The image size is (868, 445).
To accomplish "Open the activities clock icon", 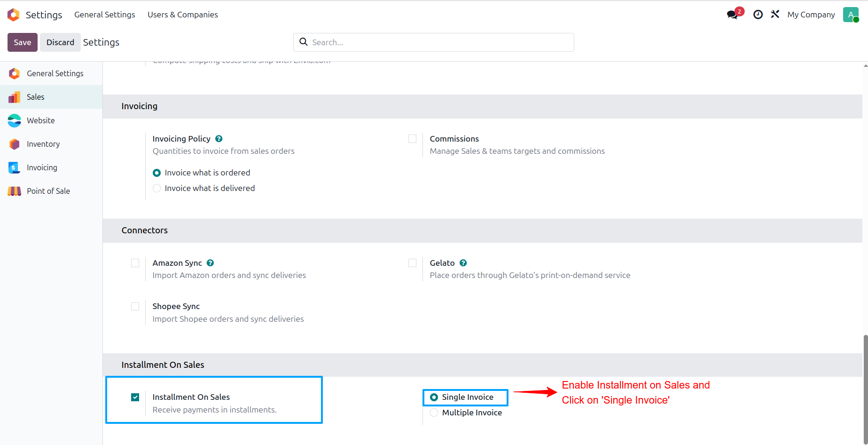I will click(758, 15).
